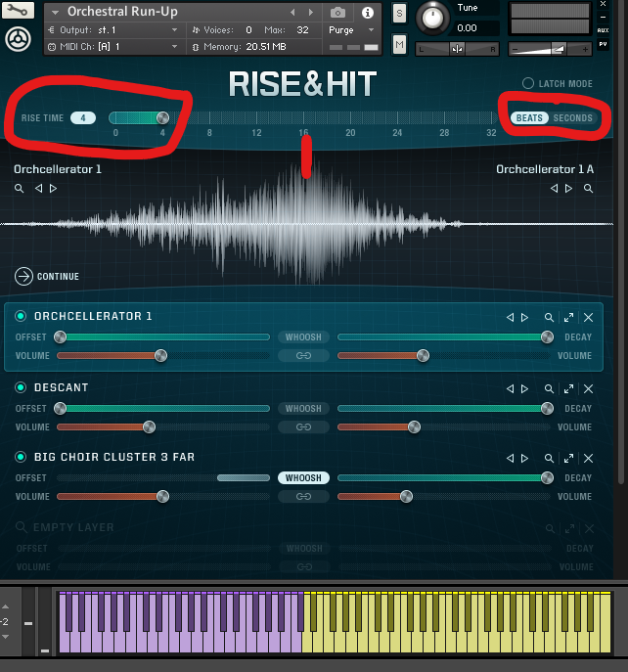This screenshot has height=672, width=628.
Task: Go to next instrument preset arrow
Action: [311, 13]
